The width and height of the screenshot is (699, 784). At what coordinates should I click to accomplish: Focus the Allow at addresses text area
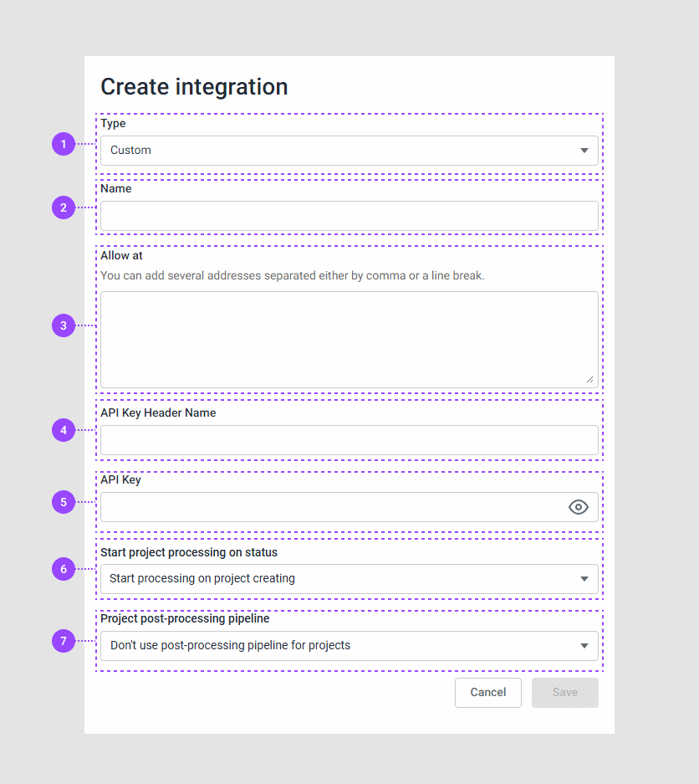click(x=349, y=340)
